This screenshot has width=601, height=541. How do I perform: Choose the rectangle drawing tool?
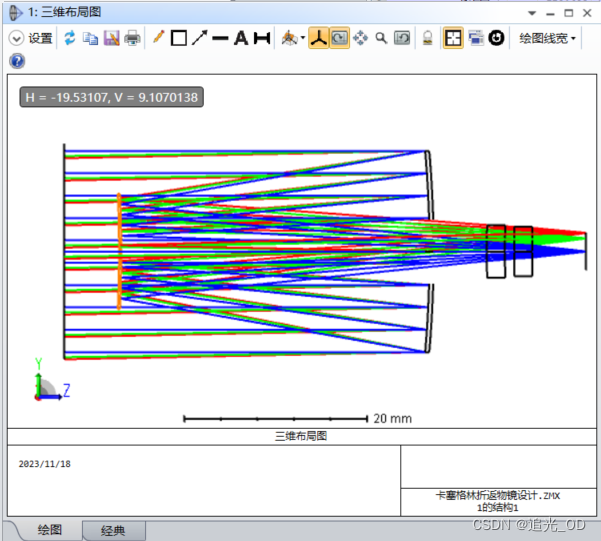click(179, 38)
